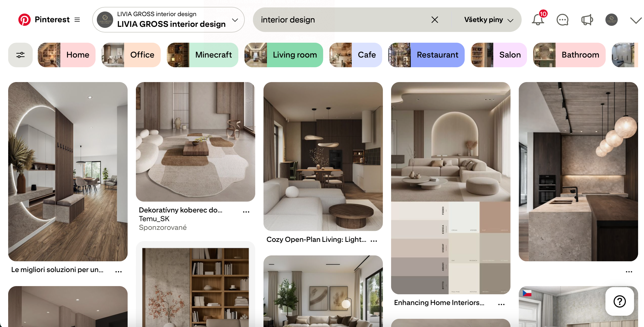Open the notifications bell
644x327 pixels.
(538, 19)
